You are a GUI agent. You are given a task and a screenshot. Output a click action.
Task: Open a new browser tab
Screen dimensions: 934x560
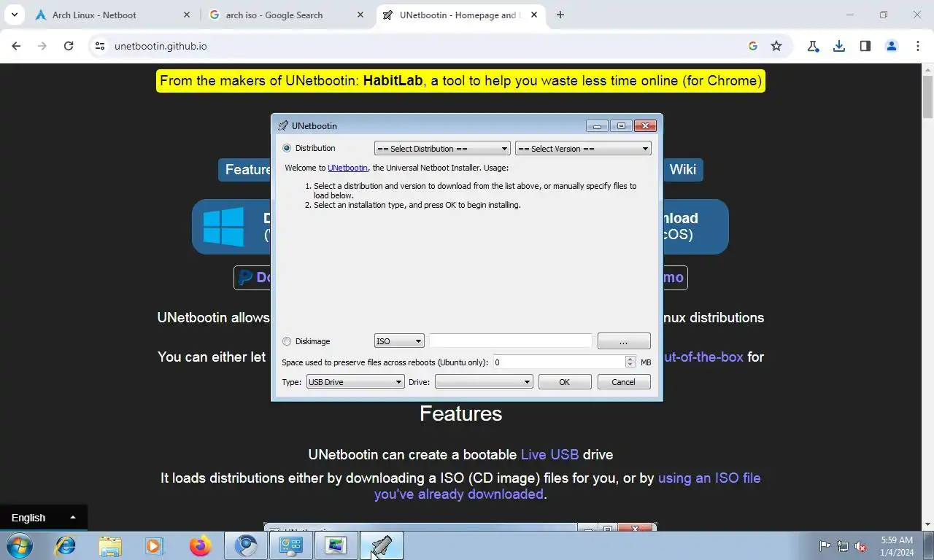click(x=560, y=15)
